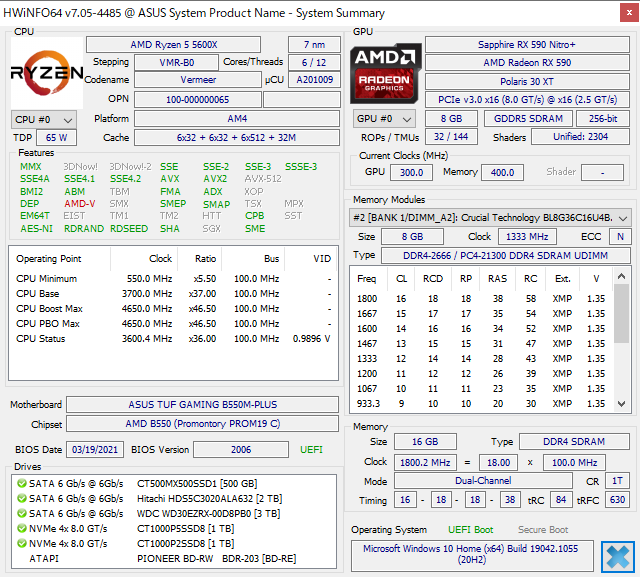
Task: Click the AMD B550 chipset field
Action: pyautogui.click(x=202, y=424)
